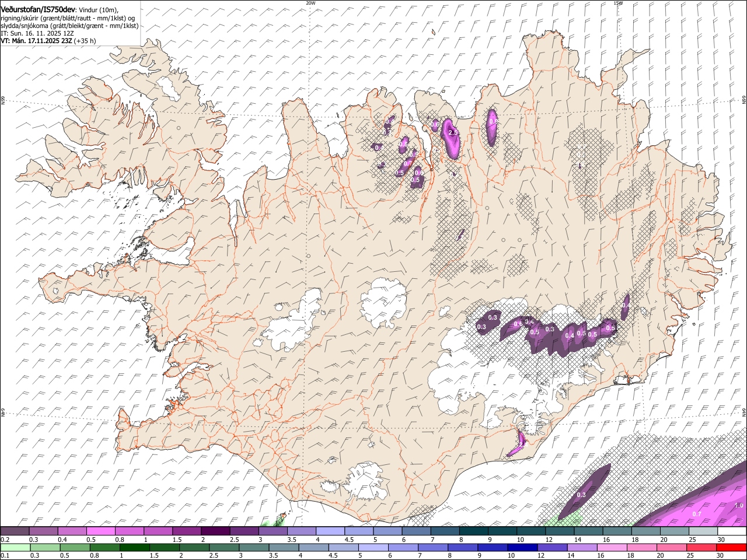Click the light green legend swatch between 0.1 and 0.3
Screen dimensions: 747x560
[16, 547]
